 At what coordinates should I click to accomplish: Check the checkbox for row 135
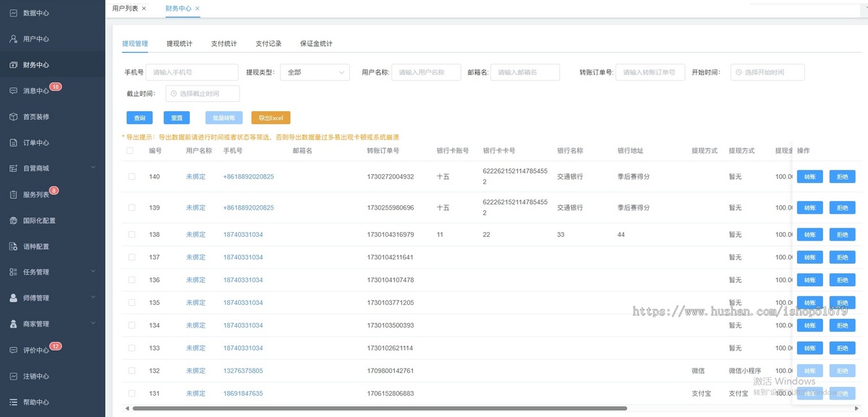point(132,303)
